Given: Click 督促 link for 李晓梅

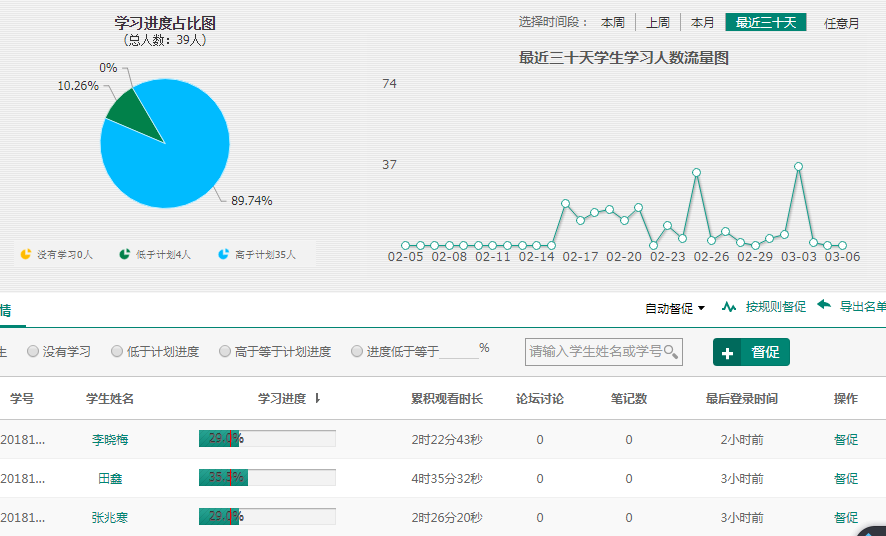Looking at the screenshot, I should [845, 439].
